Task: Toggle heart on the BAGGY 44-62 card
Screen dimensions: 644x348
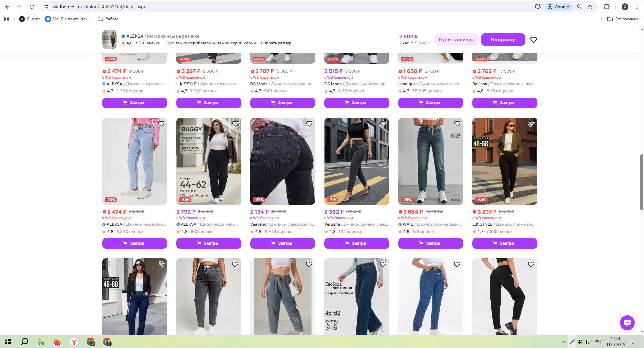Action: pos(235,124)
